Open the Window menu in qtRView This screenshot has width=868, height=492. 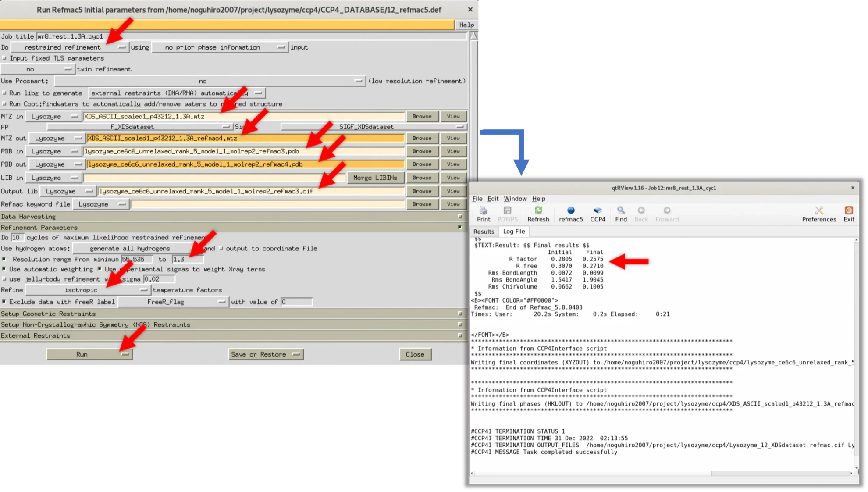[515, 199]
